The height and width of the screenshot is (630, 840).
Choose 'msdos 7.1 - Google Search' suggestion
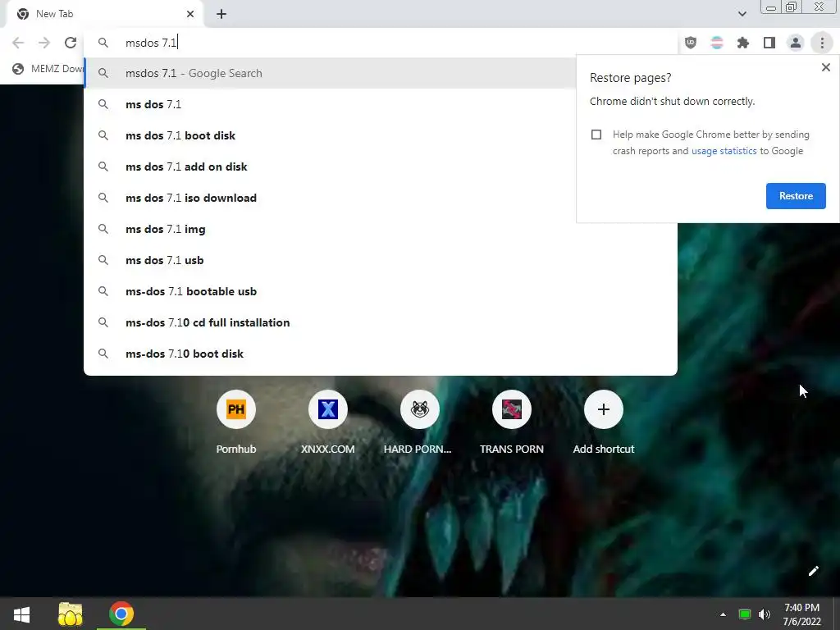tap(330, 73)
